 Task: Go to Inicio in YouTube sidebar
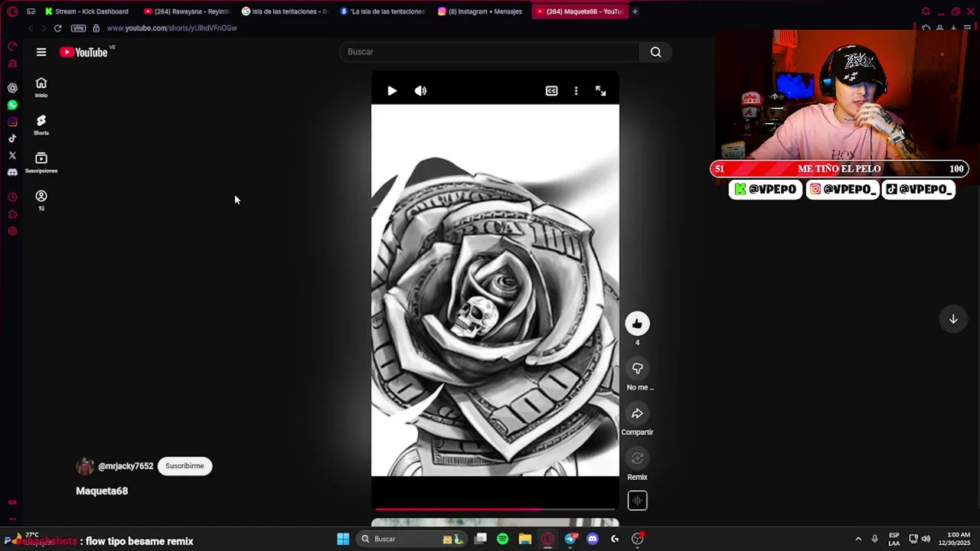click(x=41, y=87)
